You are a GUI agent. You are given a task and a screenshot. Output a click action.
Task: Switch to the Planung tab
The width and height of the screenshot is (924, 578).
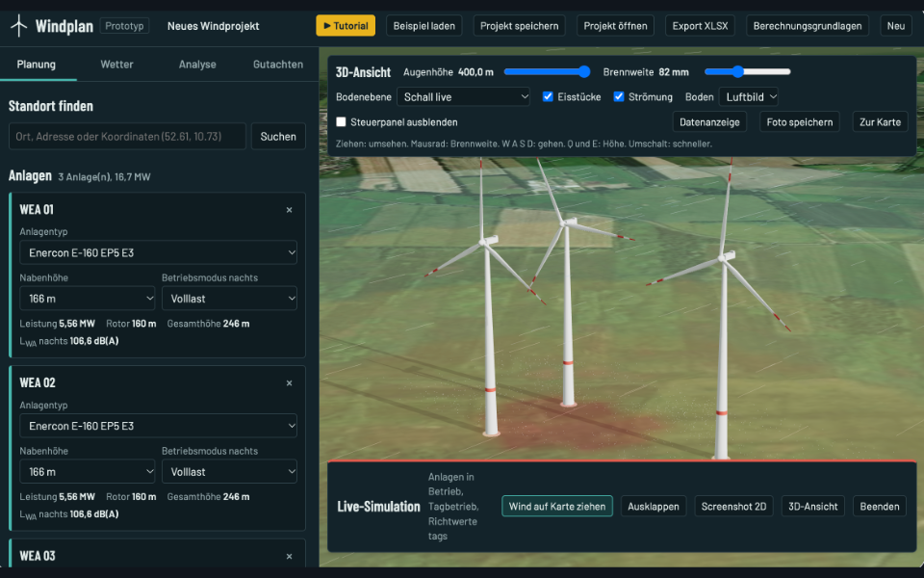point(37,65)
